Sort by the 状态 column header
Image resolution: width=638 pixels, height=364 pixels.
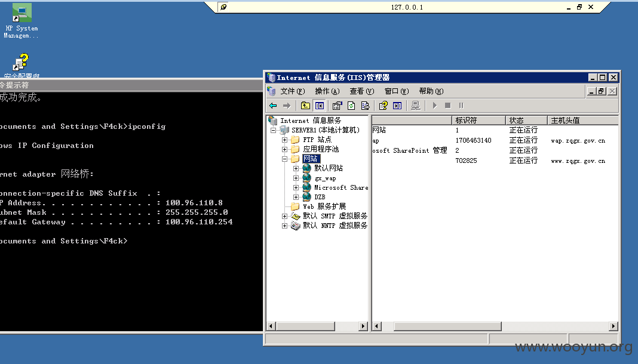(526, 121)
